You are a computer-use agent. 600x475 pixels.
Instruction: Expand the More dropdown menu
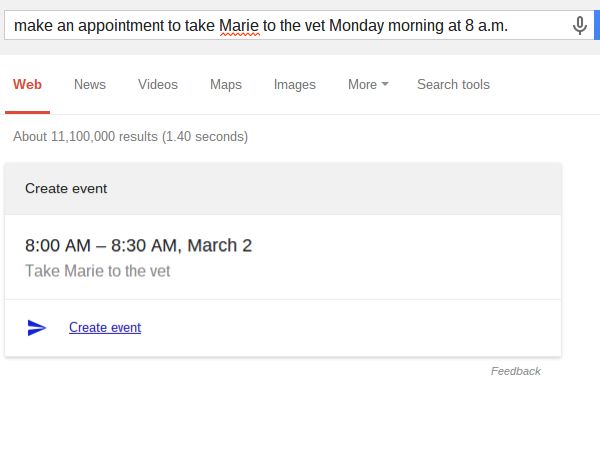point(368,85)
